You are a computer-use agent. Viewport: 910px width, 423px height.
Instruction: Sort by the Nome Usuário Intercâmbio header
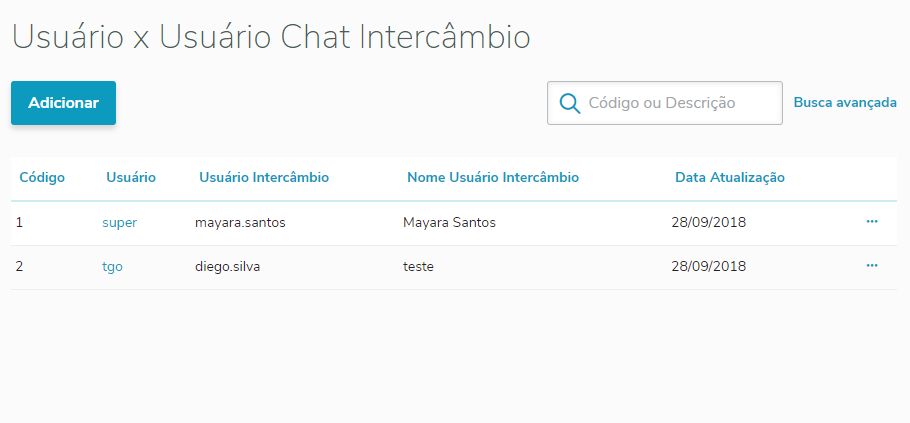pos(493,178)
